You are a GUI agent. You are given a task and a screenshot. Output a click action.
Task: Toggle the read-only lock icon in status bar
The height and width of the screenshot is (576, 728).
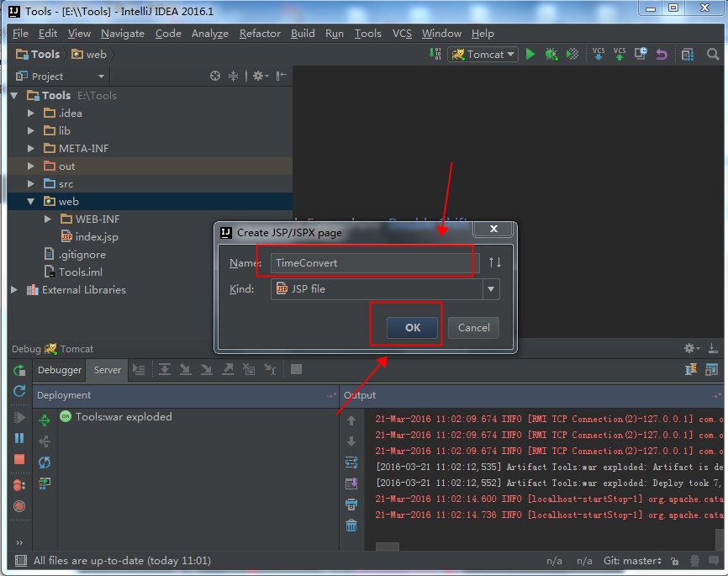pyautogui.click(x=674, y=561)
